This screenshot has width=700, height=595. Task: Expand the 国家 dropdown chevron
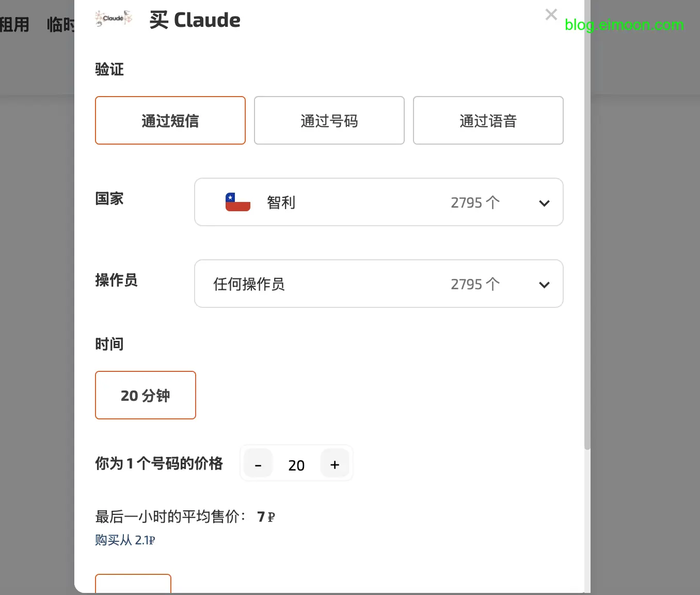pyautogui.click(x=544, y=203)
